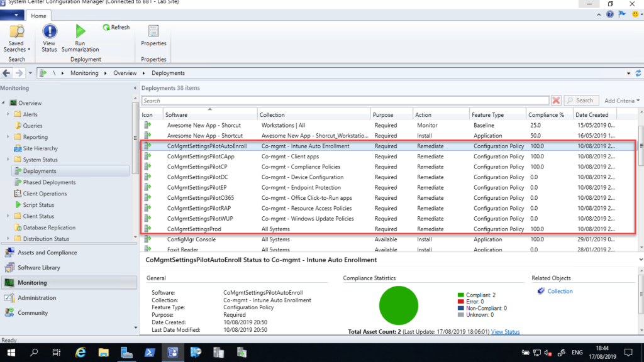Refresh the deployments list
The width and height of the screenshot is (644, 362).
click(x=116, y=27)
